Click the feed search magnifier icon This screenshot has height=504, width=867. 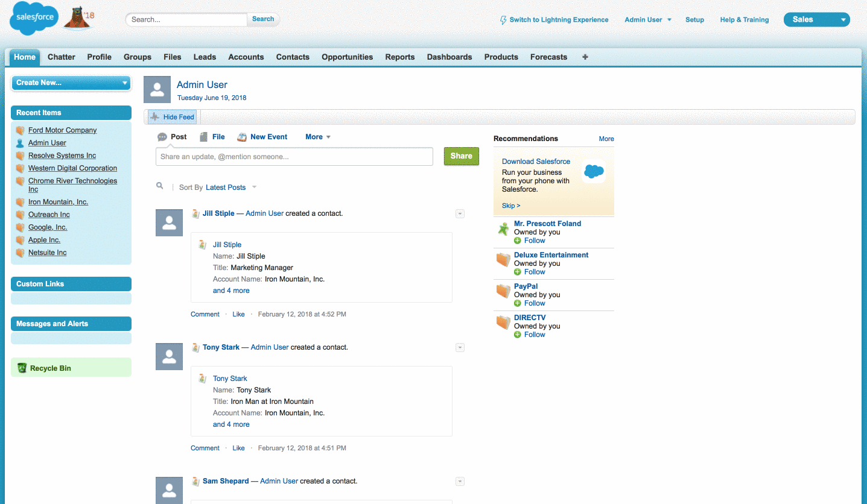pyautogui.click(x=160, y=186)
